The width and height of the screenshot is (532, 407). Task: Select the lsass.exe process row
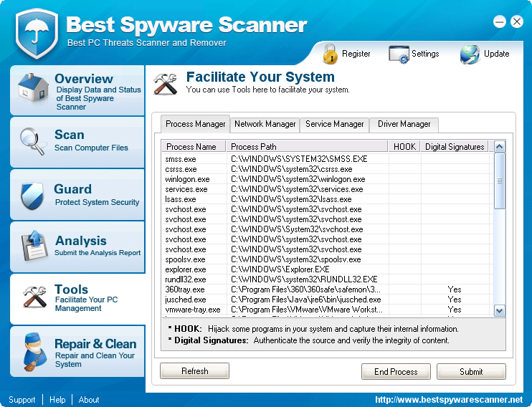[x=327, y=199]
